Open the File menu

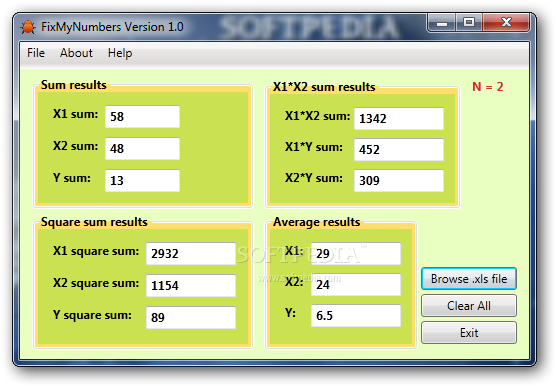coord(36,53)
